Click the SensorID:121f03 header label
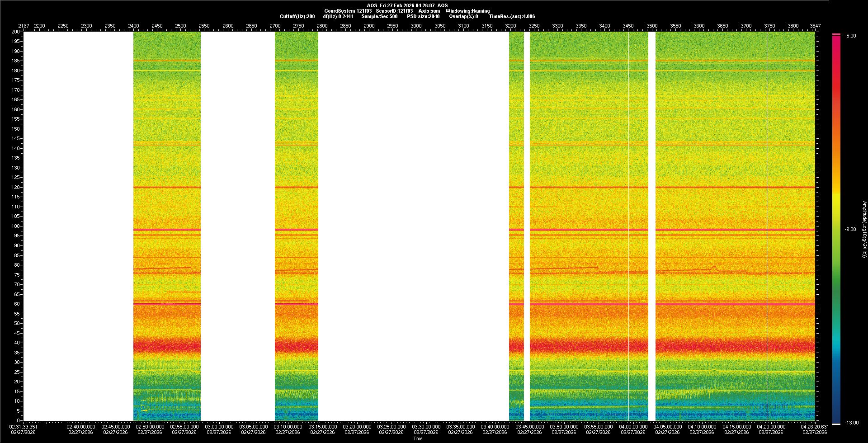 (394, 11)
